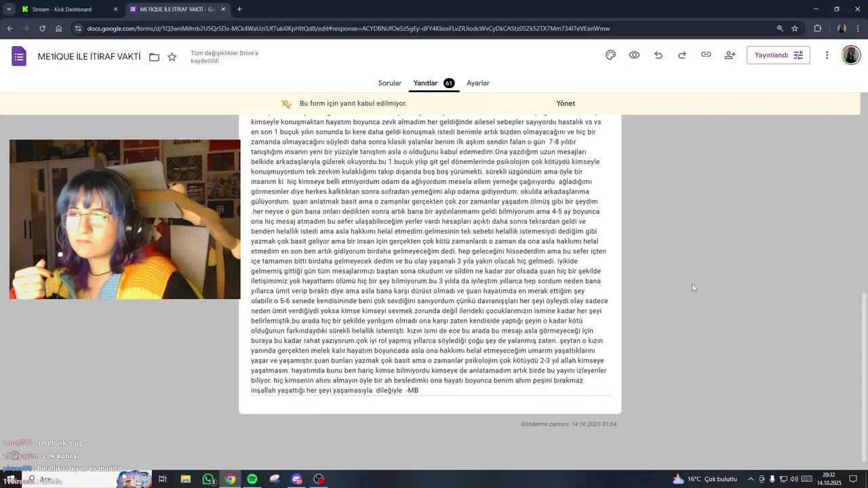Move the form to a folder
Image resolution: width=868 pixels, height=488 pixels.
pos(154,57)
